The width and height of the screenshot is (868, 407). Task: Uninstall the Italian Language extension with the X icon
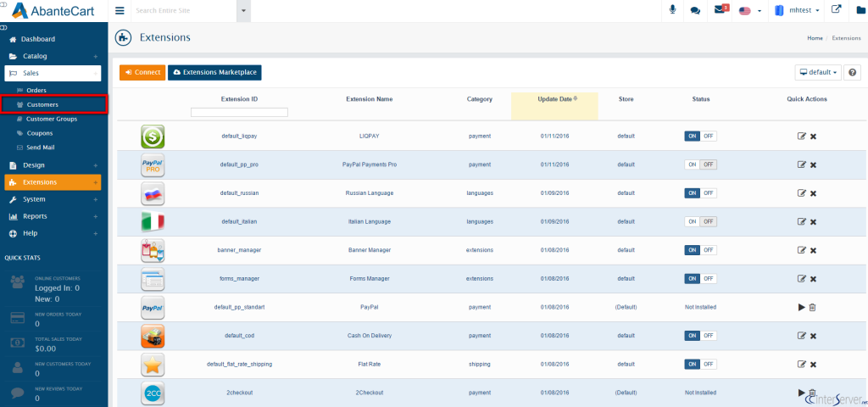[x=813, y=222]
